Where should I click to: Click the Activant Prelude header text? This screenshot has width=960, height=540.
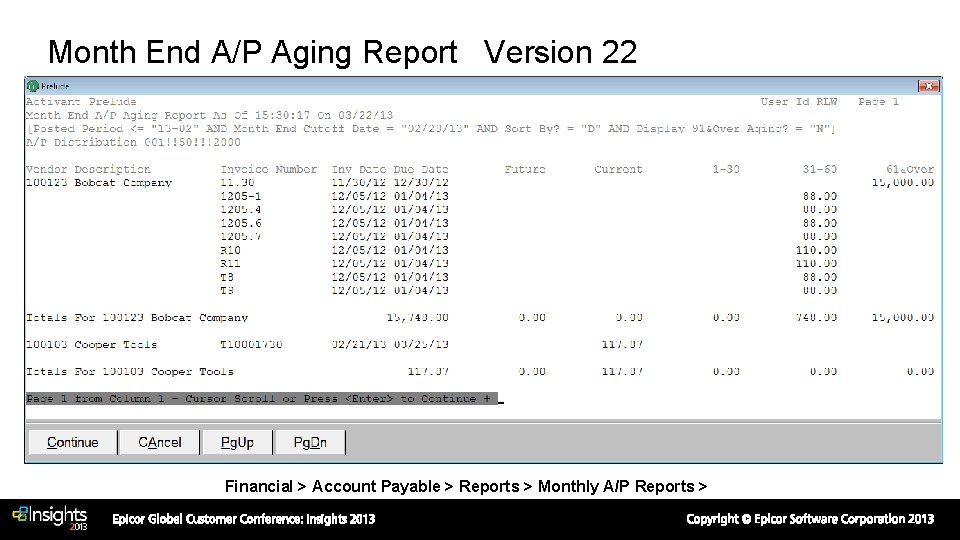[x=81, y=102]
